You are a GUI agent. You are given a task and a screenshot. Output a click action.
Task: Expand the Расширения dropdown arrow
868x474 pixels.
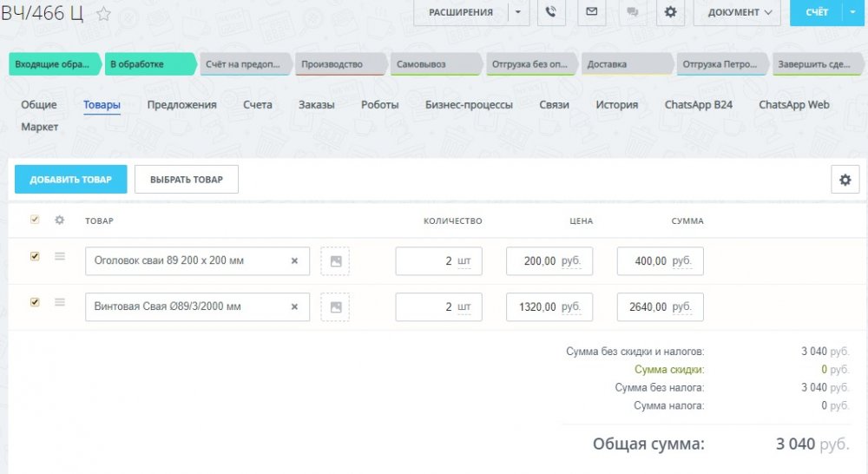point(517,12)
